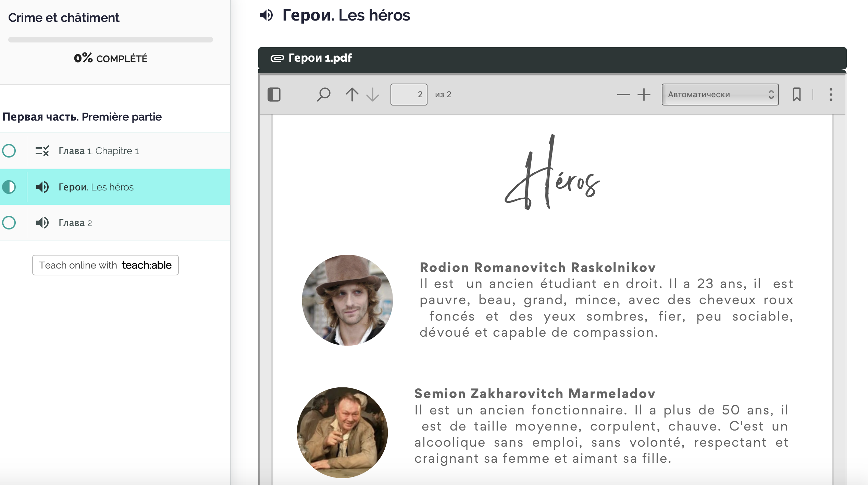This screenshot has height=485, width=868.
Task: Click the Rodion Romanovitch Raskolnikov name
Action: click(538, 268)
